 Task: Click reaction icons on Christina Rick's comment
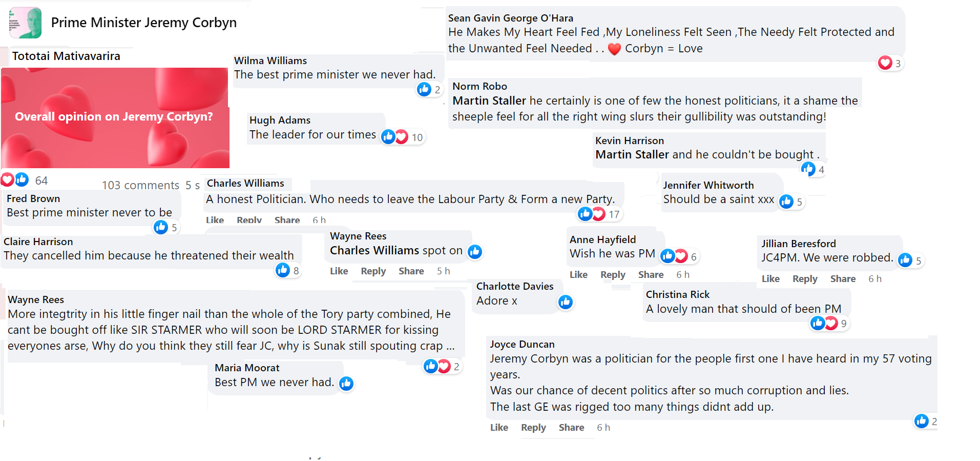824,323
